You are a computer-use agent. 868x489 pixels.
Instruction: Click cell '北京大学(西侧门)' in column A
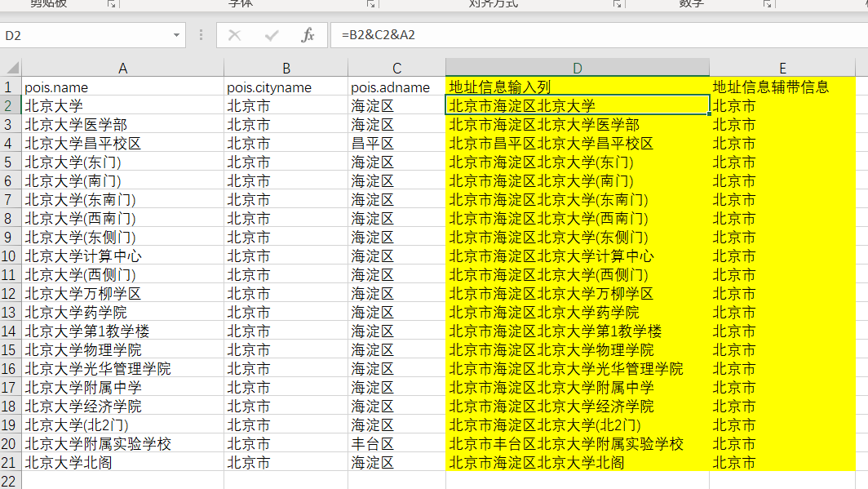(x=123, y=274)
